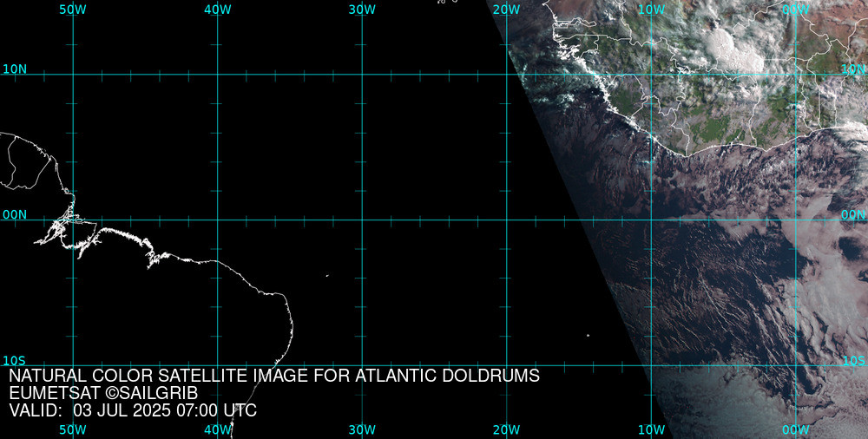Select the 30W label along the bottom edge
868x439 pixels.
[x=362, y=430]
